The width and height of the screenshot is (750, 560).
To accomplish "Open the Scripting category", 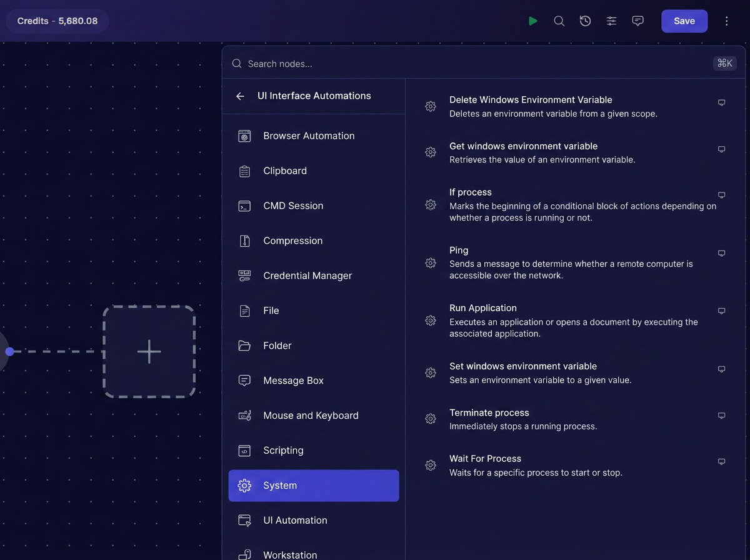I will 314,451.
